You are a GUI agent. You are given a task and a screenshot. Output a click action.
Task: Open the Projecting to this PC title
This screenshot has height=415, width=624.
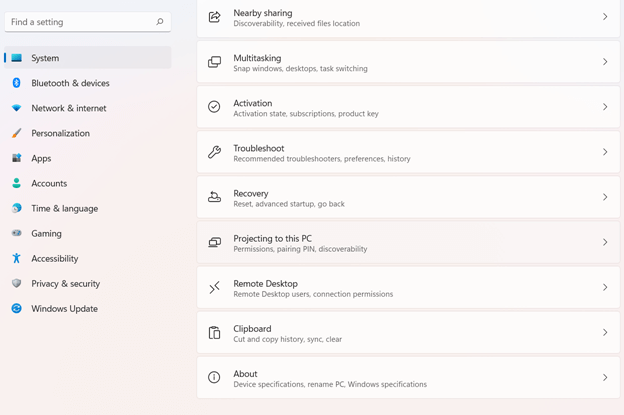coord(273,238)
